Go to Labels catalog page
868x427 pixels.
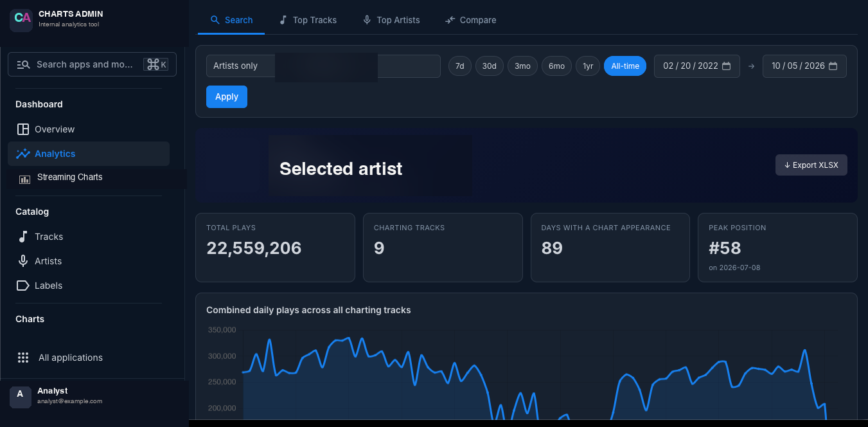(89, 286)
